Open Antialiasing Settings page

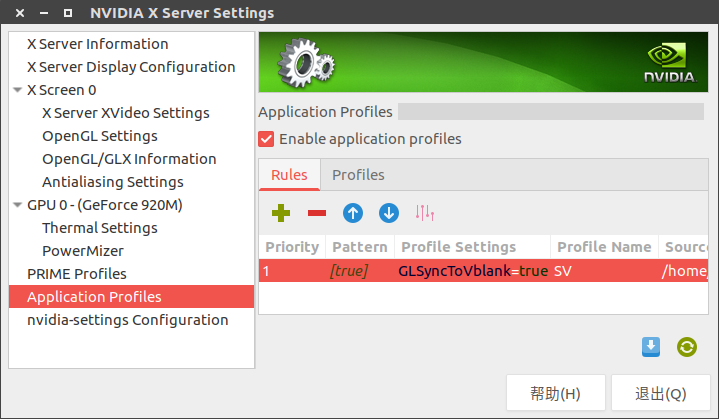coord(113,182)
